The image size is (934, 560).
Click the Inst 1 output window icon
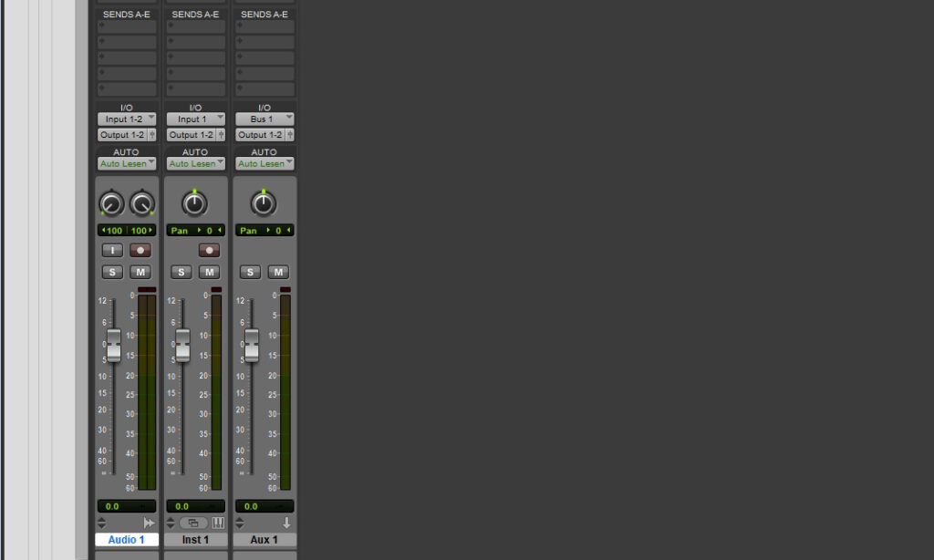[193, 524]
